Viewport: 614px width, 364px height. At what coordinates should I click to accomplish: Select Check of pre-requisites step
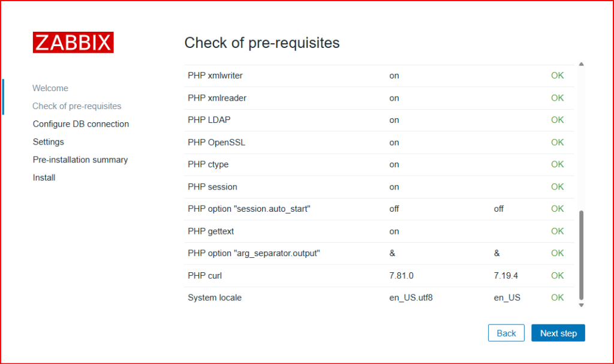[77, 106]
